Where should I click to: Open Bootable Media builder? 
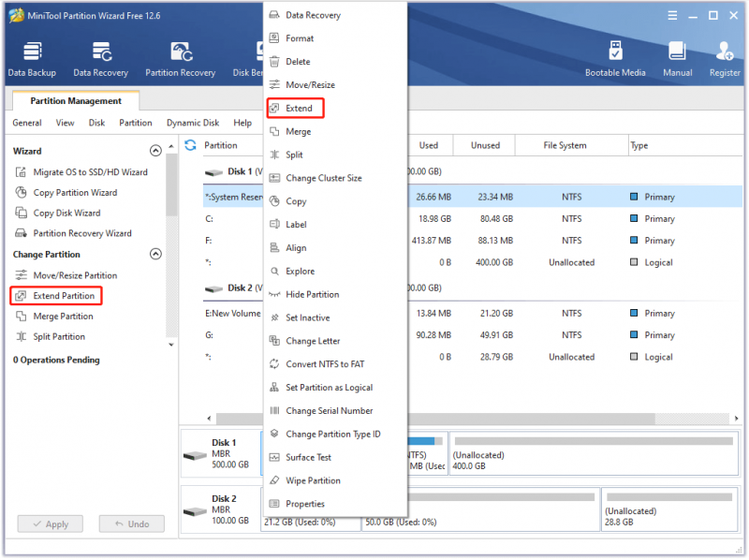(x=615, y=59)
